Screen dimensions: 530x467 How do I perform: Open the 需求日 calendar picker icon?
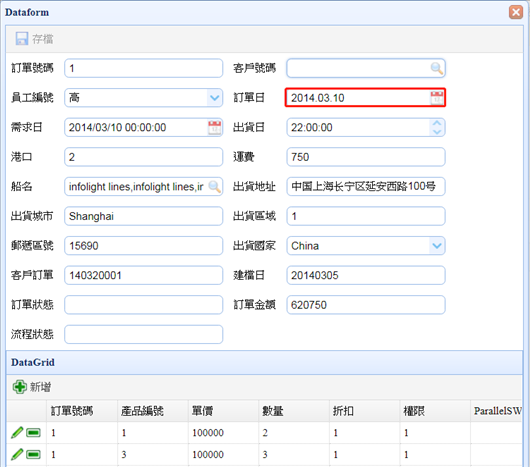[x=214, y=128]
